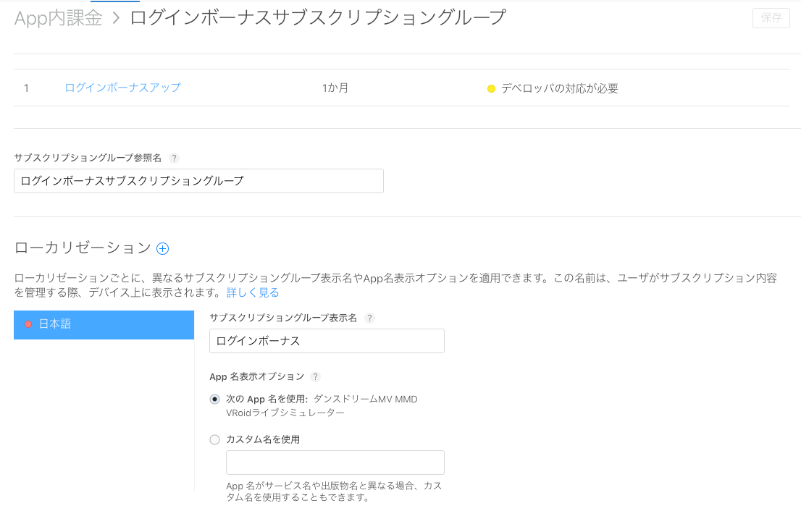The image size is (801, 532).
Task: Open the ログインボーナスアップ subscription details
Action: pos(122,88)
